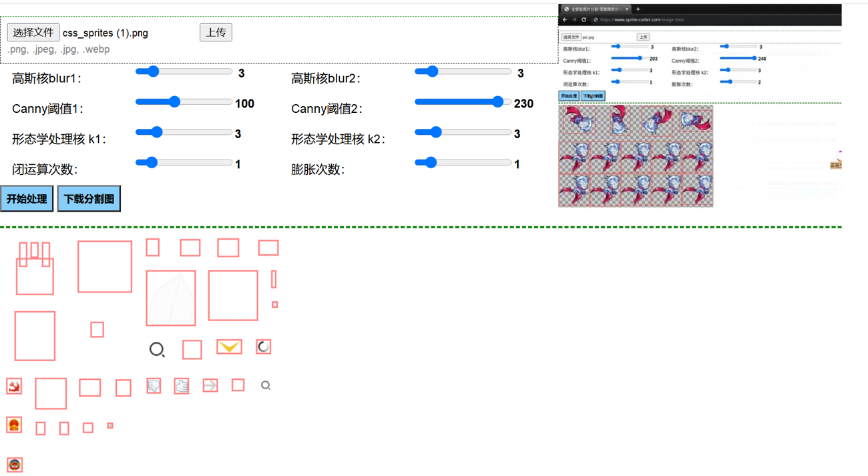Select the thumbs-up sprite icon
The height and width of the screenshot is (476, 868).
coord(182,386)
